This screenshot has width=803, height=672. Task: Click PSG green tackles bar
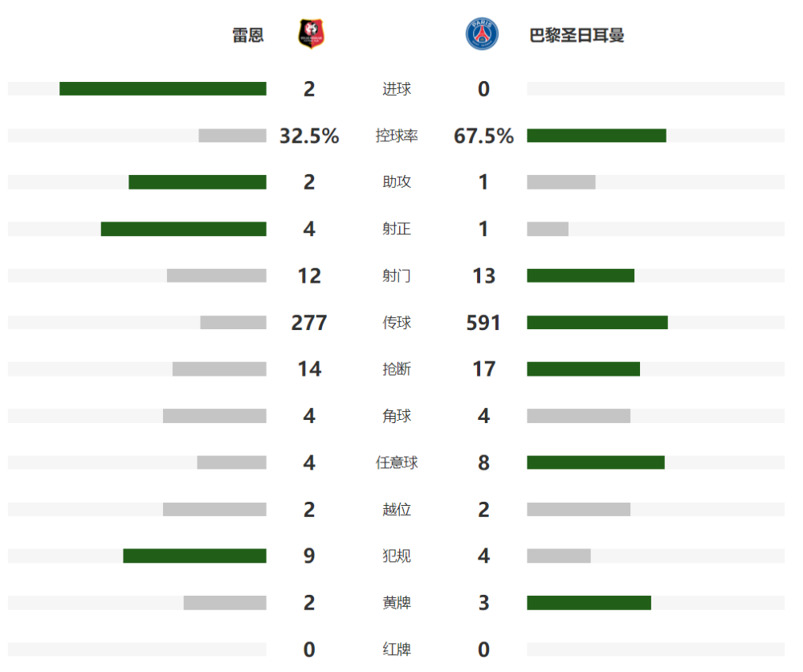point(583,369)
